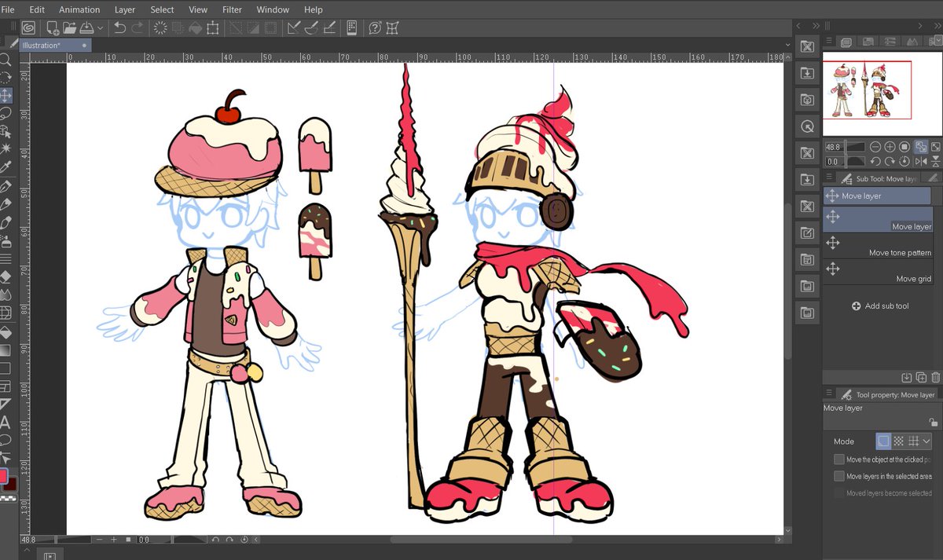Collapse right dock with double chevron at far right
943x560 pixels.
pos(936,26)
